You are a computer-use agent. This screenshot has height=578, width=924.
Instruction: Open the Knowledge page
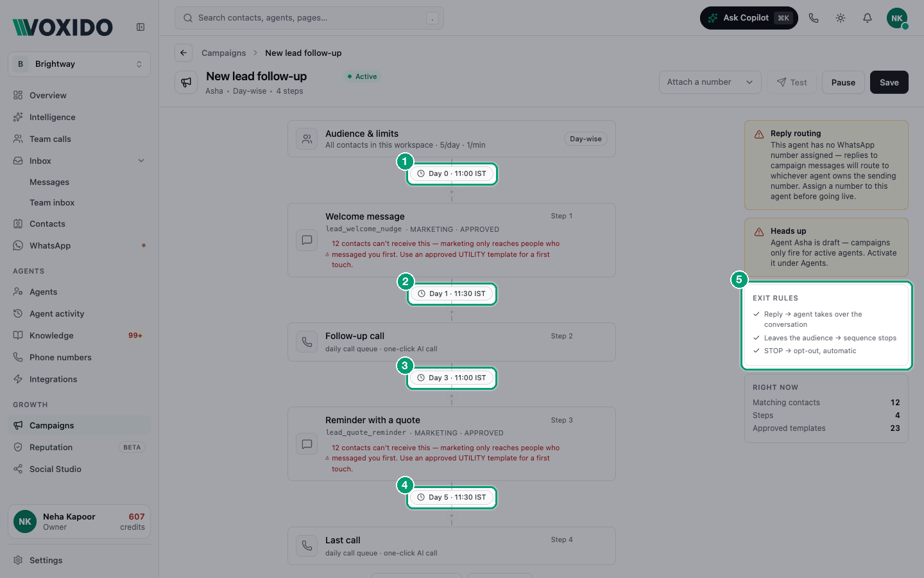[x=79, y=335]
